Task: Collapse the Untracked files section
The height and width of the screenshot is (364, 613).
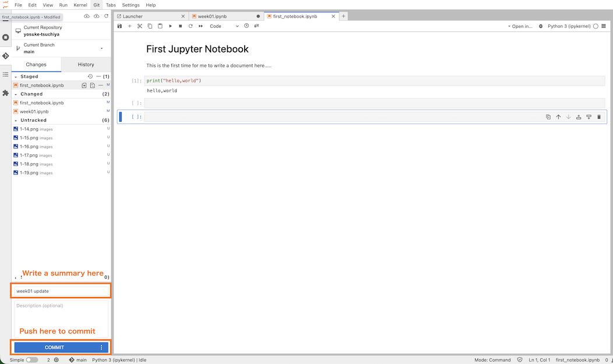Action: point(16,120)
